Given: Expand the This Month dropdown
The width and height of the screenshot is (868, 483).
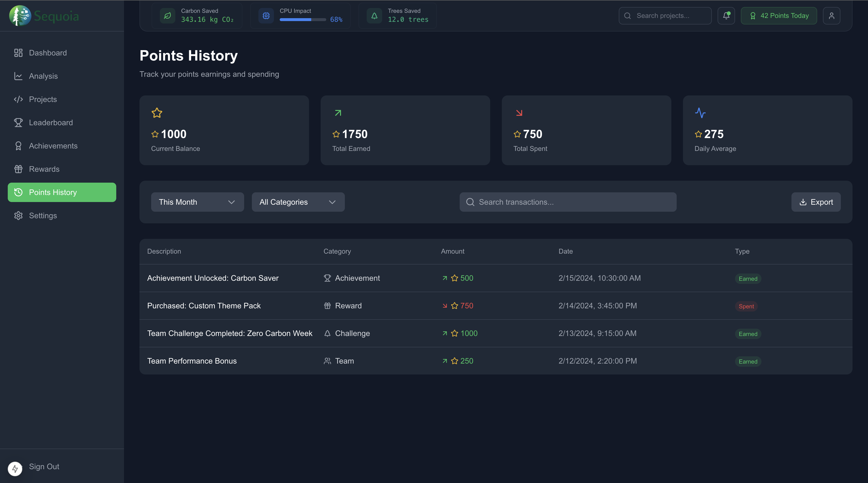Looking at the screenshot, I should tap(197, 202).
